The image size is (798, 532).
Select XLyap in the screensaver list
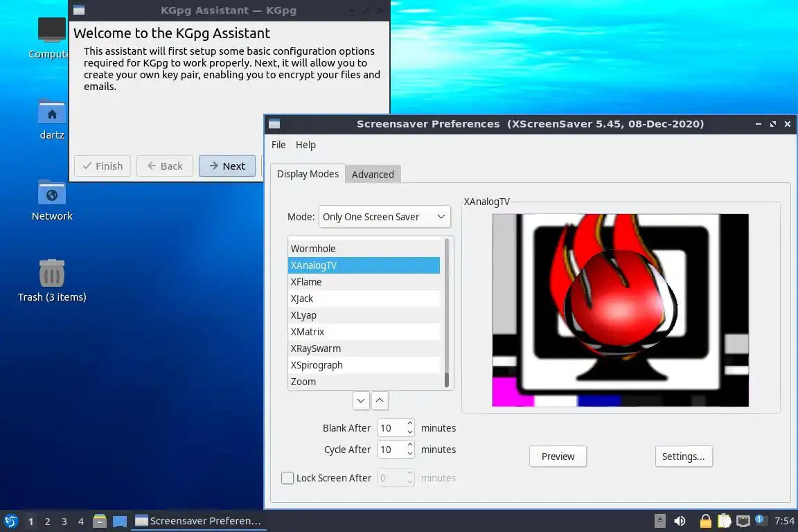pyautogui.click(x=364, y=315)
